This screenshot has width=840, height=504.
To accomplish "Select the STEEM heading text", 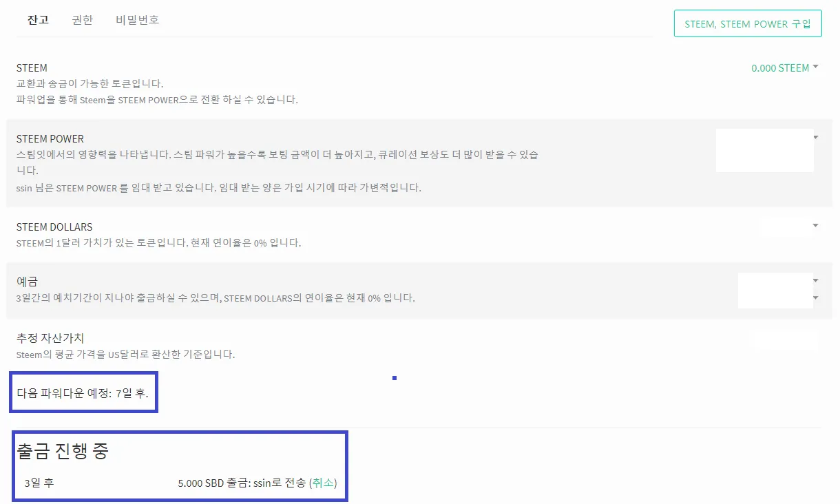I will [x=32, y=68].
